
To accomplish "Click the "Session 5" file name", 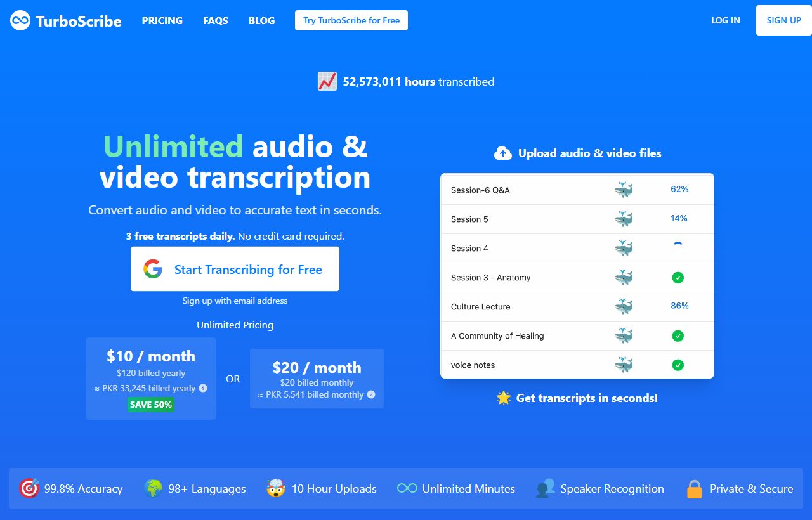I will tap(469, 219).
